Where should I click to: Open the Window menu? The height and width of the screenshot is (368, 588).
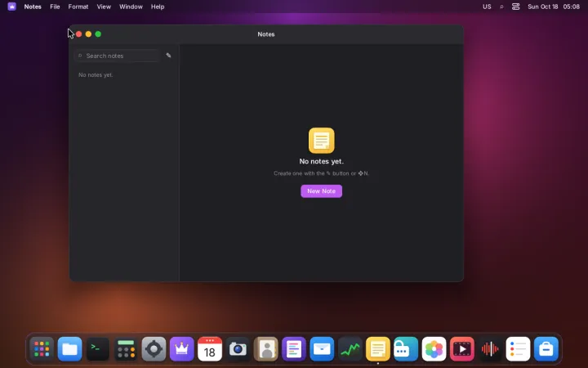coord(131,7)
